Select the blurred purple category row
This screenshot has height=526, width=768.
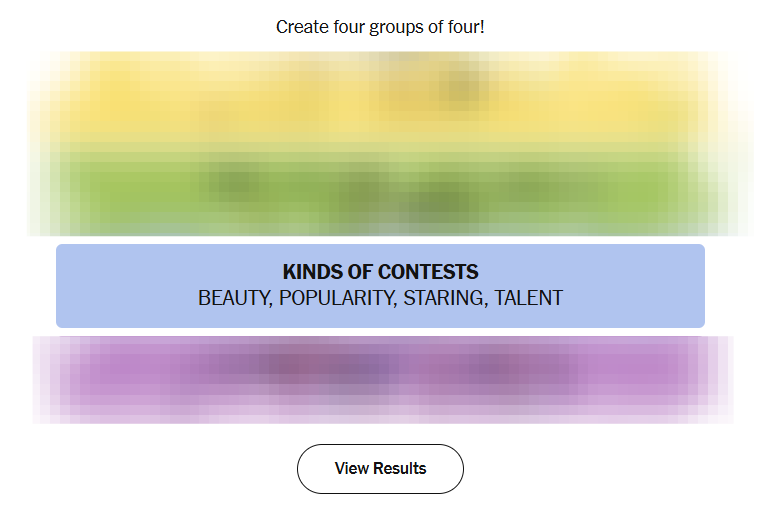380,380
